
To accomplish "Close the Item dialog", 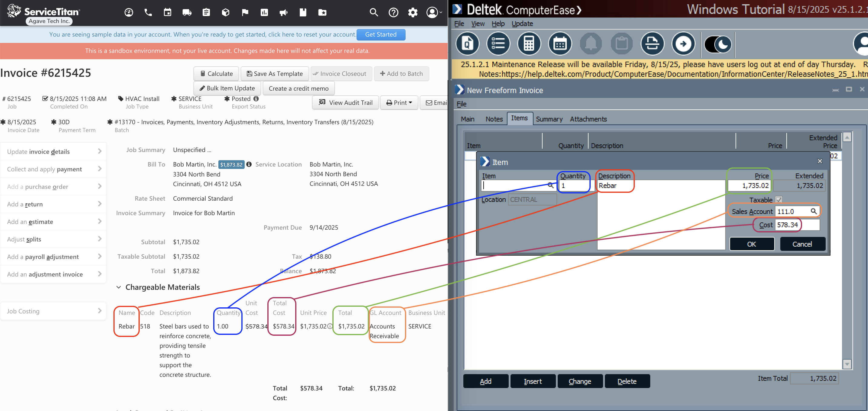I will [820, 161].
